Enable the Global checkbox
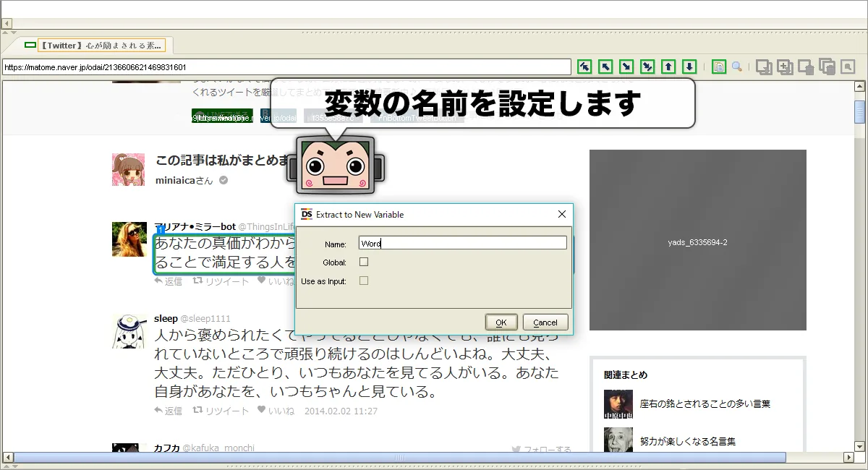The height and width of the screenshot is (470, 868). [364, 262]
